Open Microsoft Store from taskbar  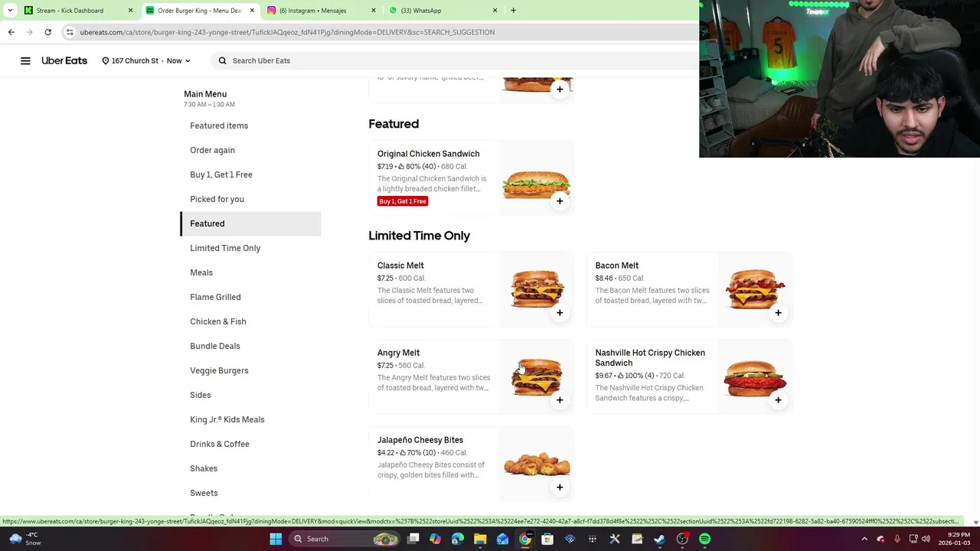click(547, 539)
